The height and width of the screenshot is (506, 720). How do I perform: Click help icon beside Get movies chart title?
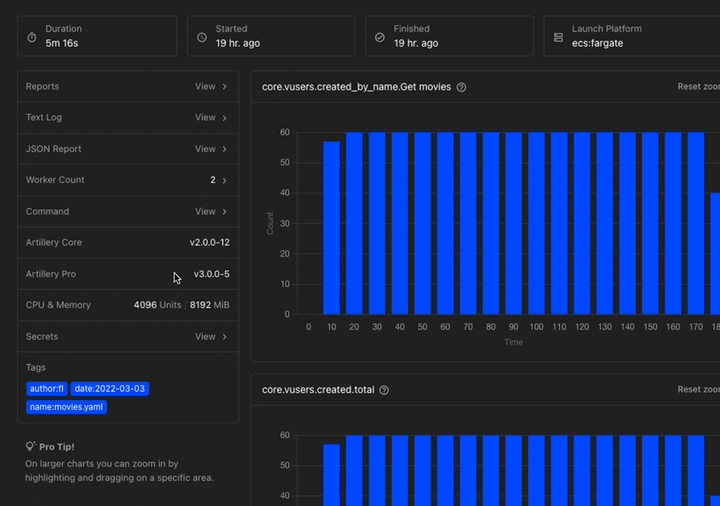461,87
